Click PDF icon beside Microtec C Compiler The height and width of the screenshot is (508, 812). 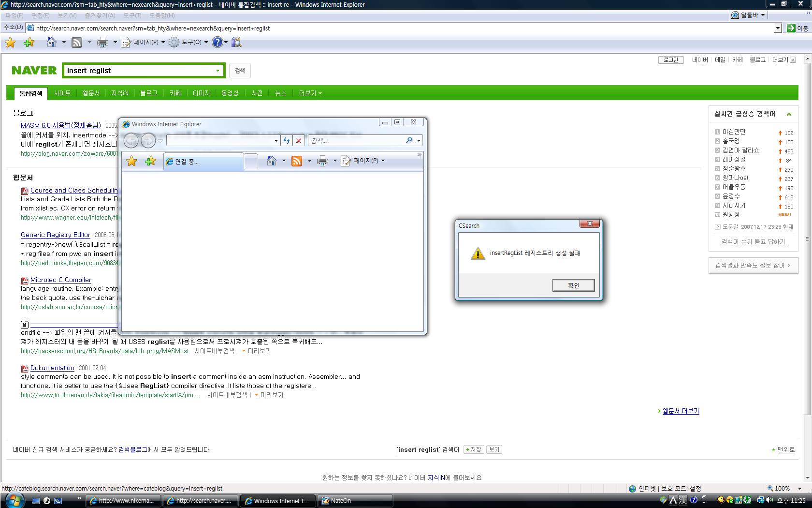tap(25, 280)
